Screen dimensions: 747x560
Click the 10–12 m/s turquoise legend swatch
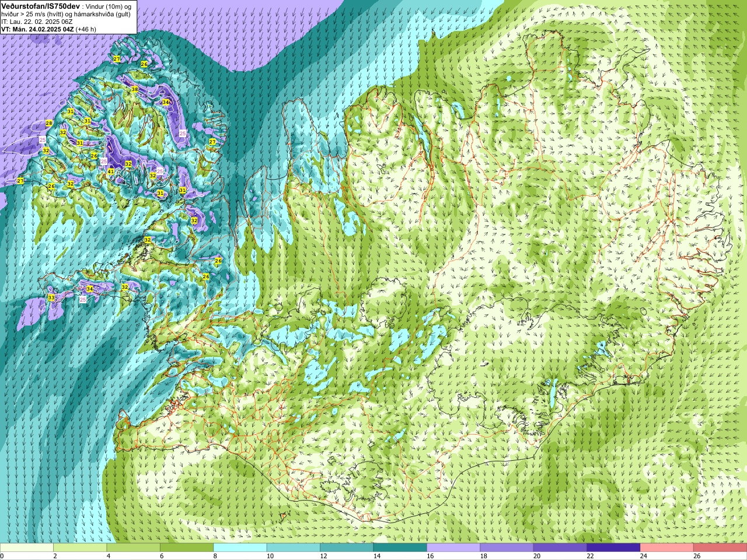point(294,548)
